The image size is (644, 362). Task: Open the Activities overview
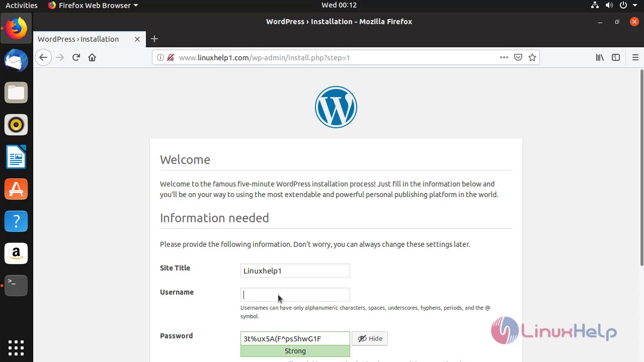coord(22,5)
